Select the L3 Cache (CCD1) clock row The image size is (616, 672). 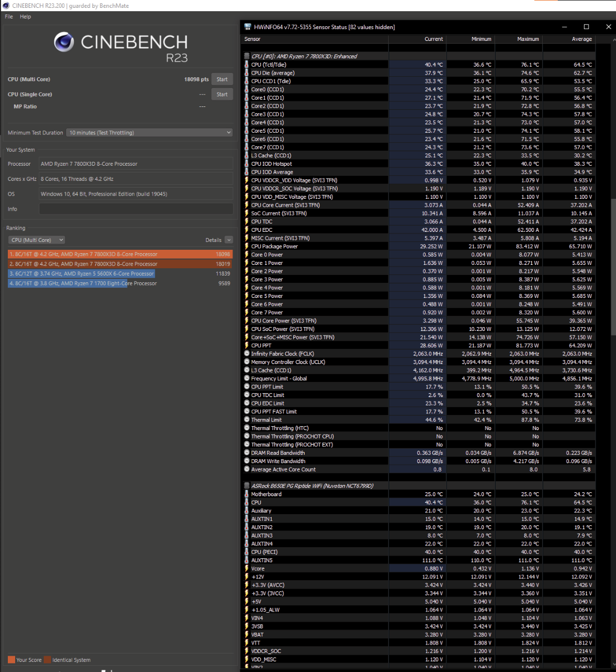click(x=419, y=370)
